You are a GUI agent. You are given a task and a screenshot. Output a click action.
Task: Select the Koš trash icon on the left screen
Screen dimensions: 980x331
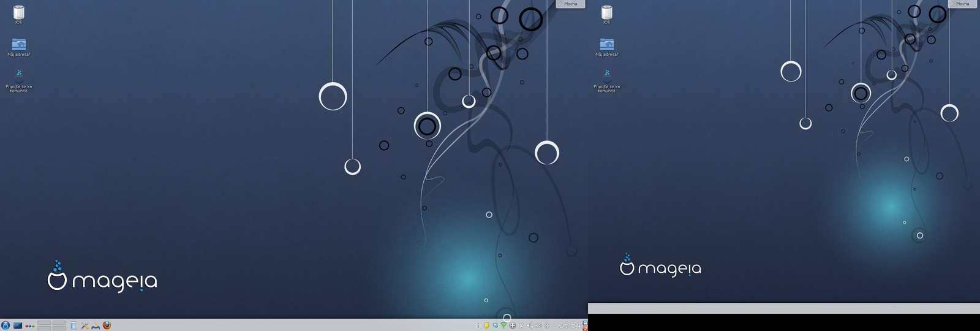click(19, 15)
